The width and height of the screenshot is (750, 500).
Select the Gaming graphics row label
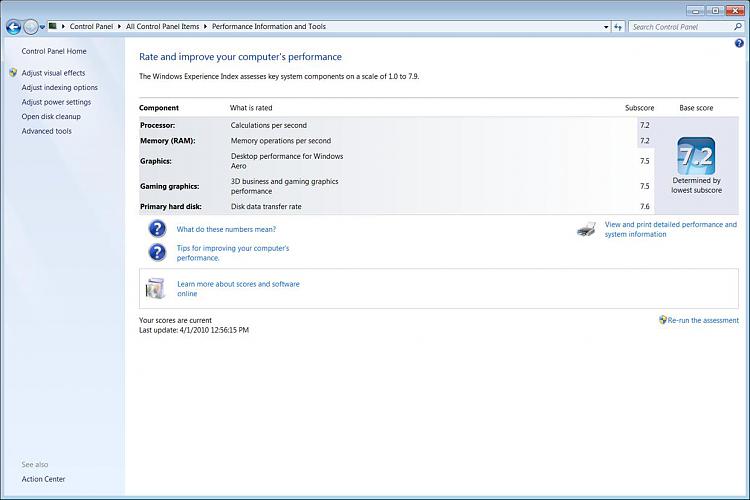point(169,186)
